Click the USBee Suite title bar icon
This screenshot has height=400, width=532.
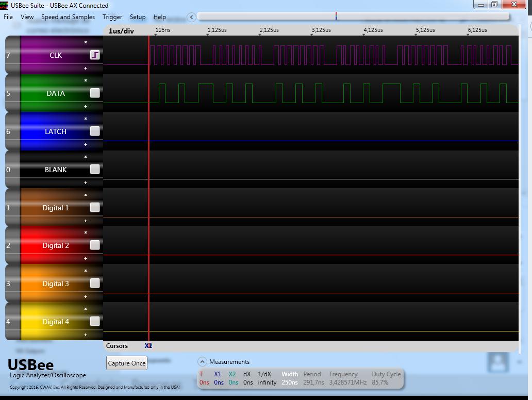[4, 6]
